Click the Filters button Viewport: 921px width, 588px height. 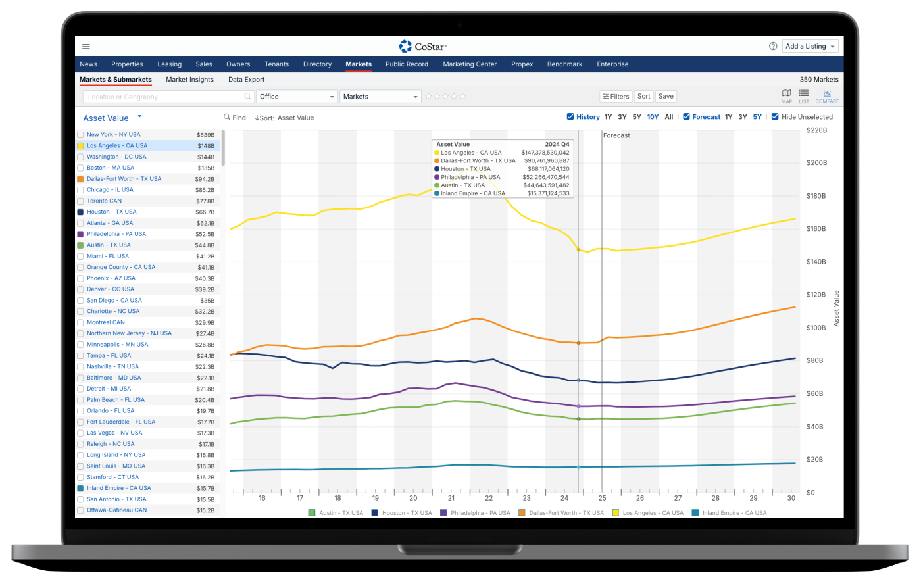(616, 97)
